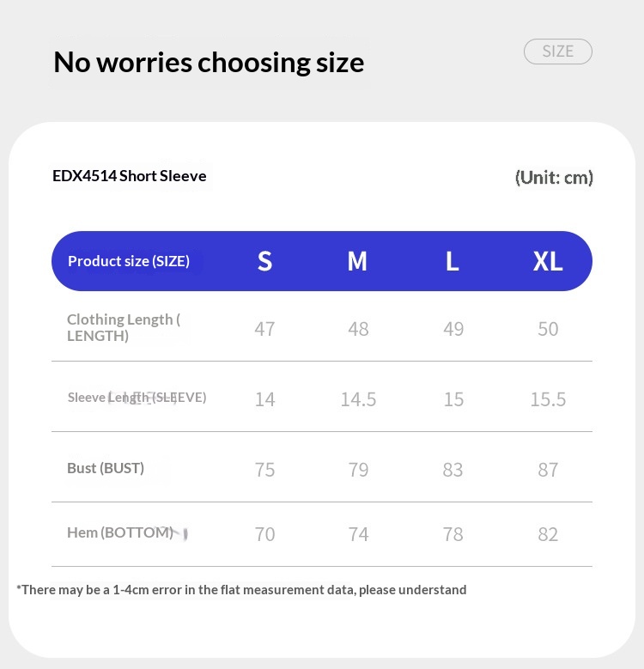Select the Bust (BUST) row label
The height and width of the screenshot is (669, 644).
[x=106, y=468]
